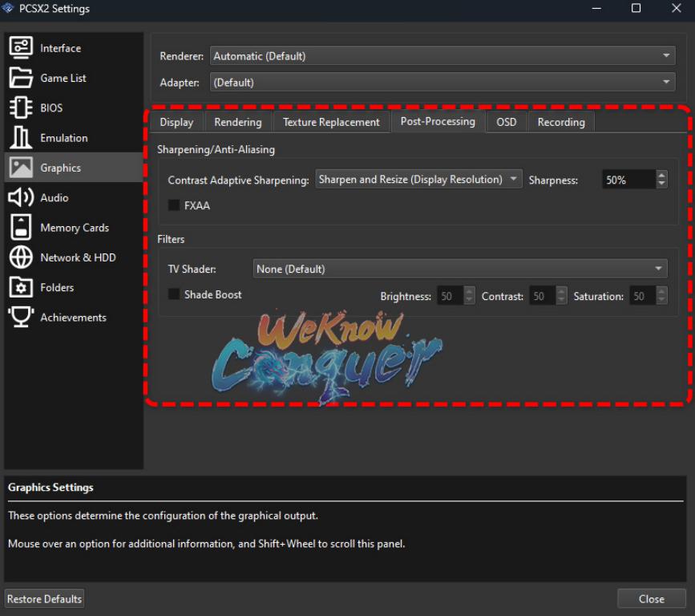Select the Post-Processing tab

[x=438, y=121]
